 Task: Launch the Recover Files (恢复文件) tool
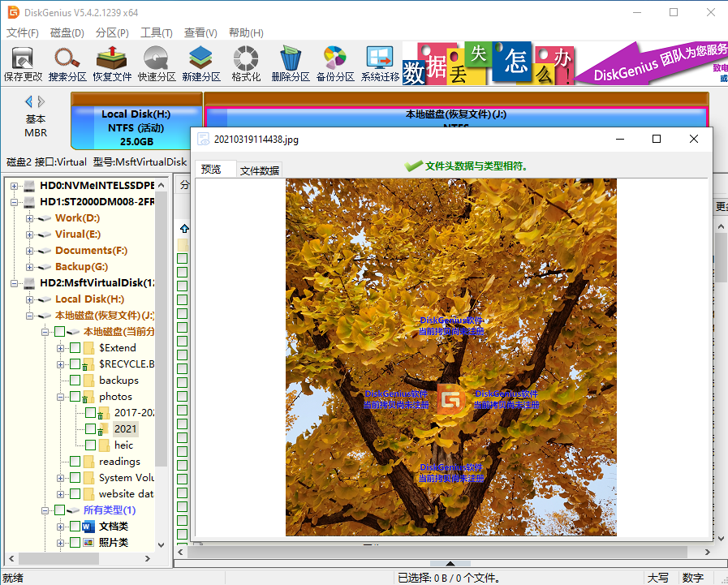click(112, 63)
